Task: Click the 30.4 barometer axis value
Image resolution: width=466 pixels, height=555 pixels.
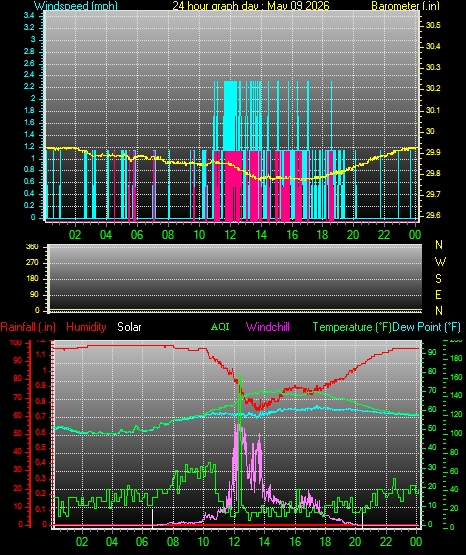Action: pos(433,46)
